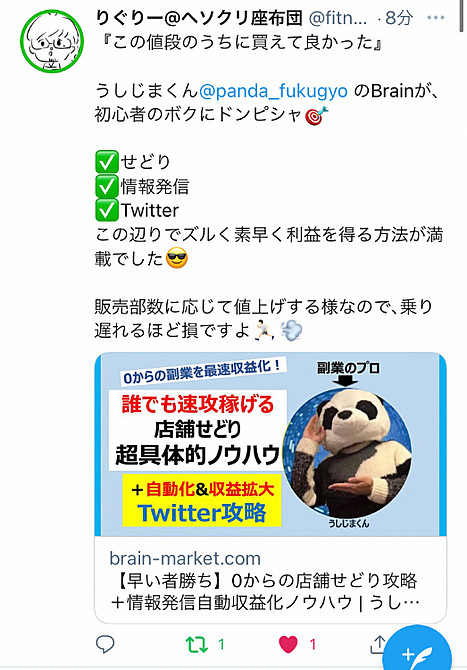Open the share upload icon
The image size is (467, 670).
[x=378, y=644]
